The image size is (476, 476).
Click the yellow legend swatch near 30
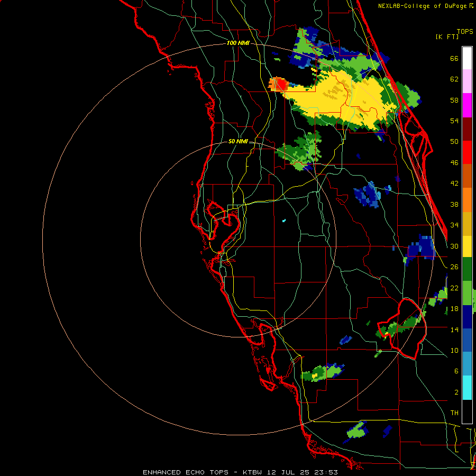[x=467, y=246]
